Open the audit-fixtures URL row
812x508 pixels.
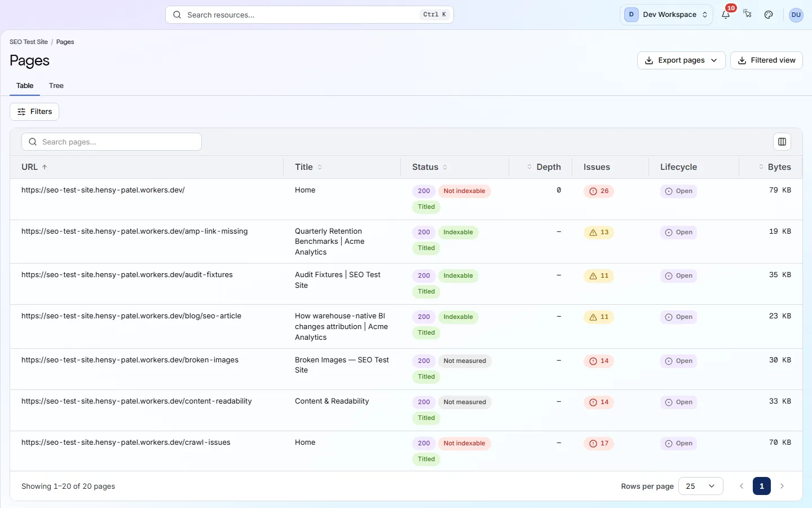point(127,275)
